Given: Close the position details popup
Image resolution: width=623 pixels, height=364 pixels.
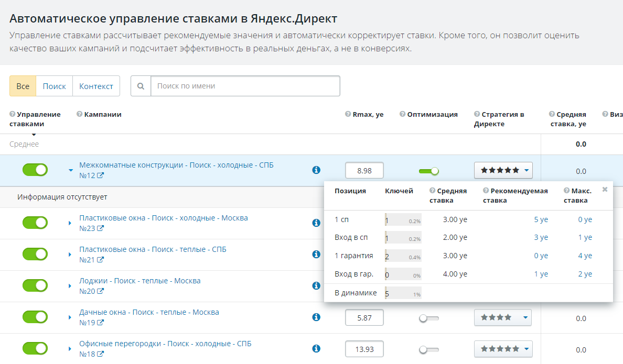Looking at the screenshot, I should 605,190.
